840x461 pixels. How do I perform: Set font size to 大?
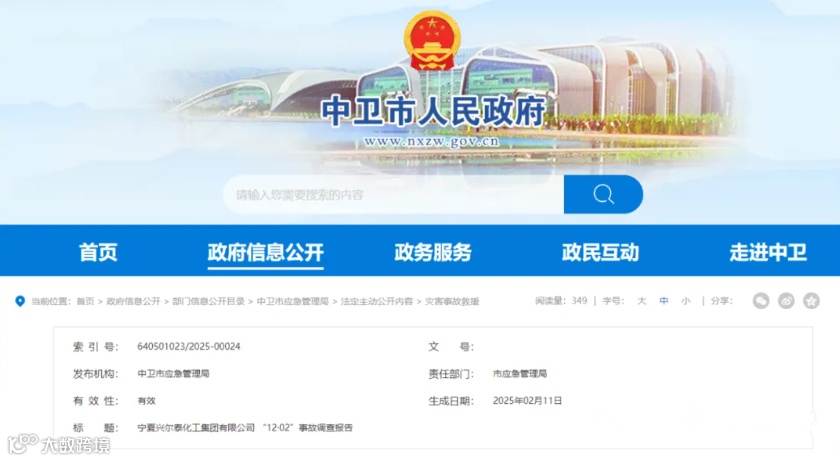tap(641, 301)
